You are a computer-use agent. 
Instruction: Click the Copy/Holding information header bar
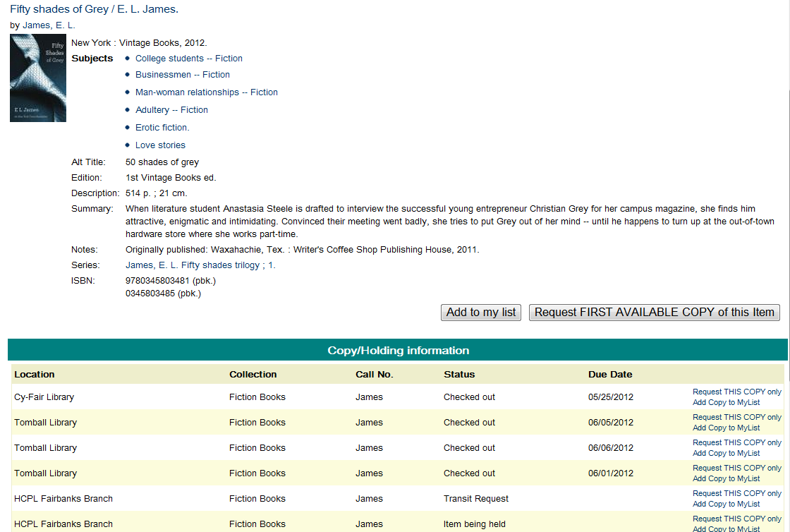(x=398, y=350)
